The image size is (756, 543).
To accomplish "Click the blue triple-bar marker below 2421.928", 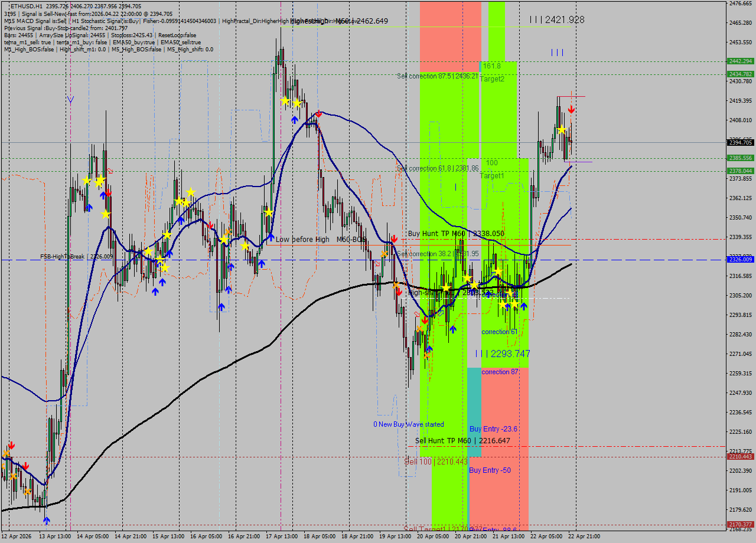I will (557, 53).
